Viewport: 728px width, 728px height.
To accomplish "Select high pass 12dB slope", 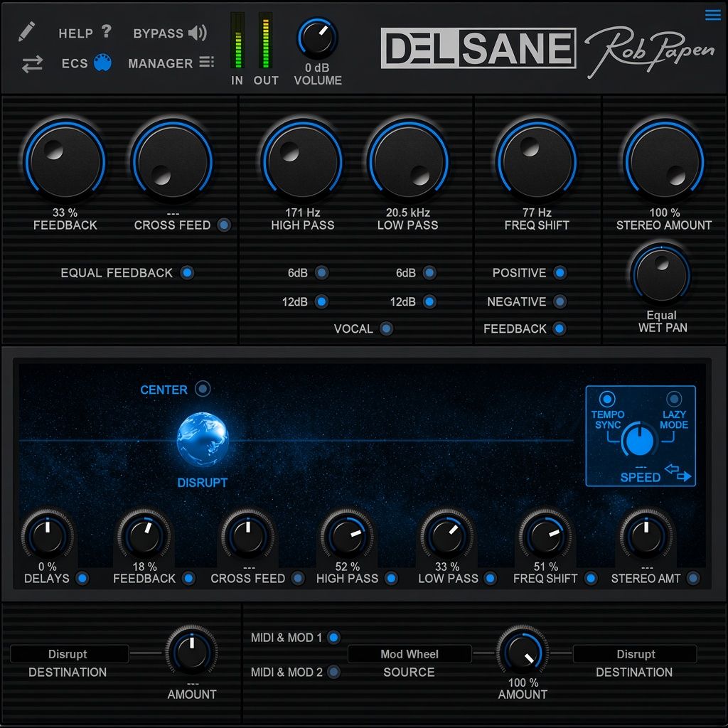I will 321,301.
